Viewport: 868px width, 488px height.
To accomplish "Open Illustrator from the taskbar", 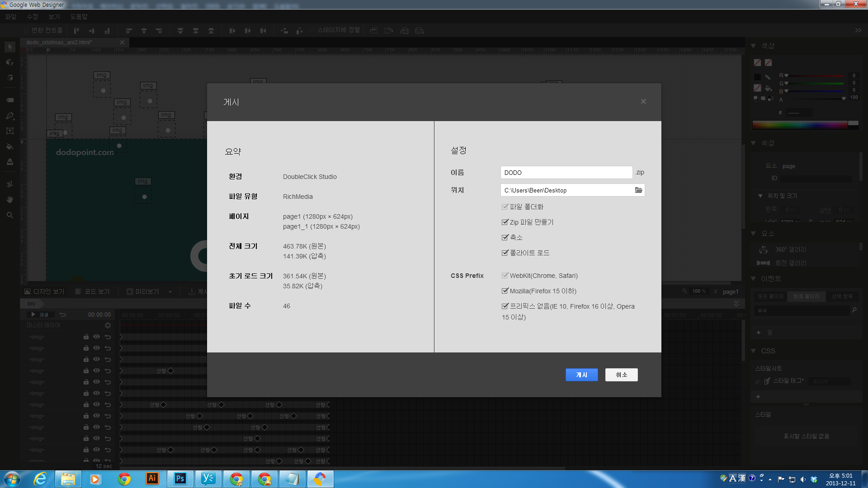I will [x=152, y=479].
